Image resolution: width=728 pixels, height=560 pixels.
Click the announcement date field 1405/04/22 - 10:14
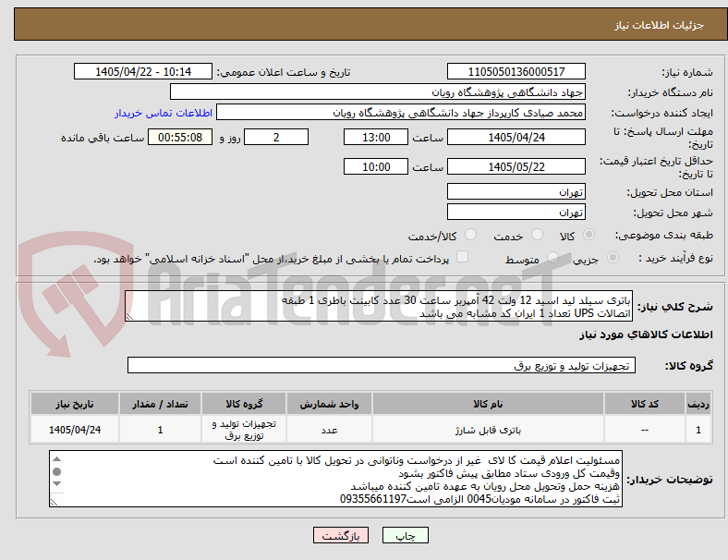coord(143,71)
